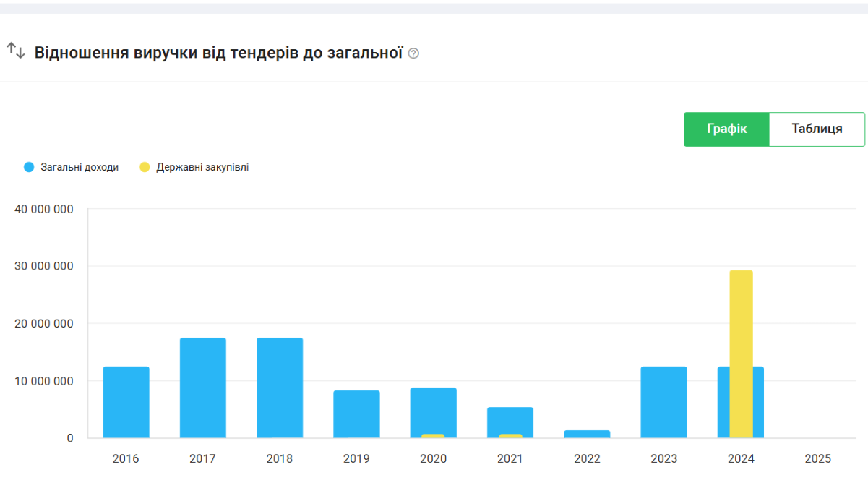
Task: Click the chart title Відношення виручки від тендерів
Action: pyautogui.click(x=218, y=53)
